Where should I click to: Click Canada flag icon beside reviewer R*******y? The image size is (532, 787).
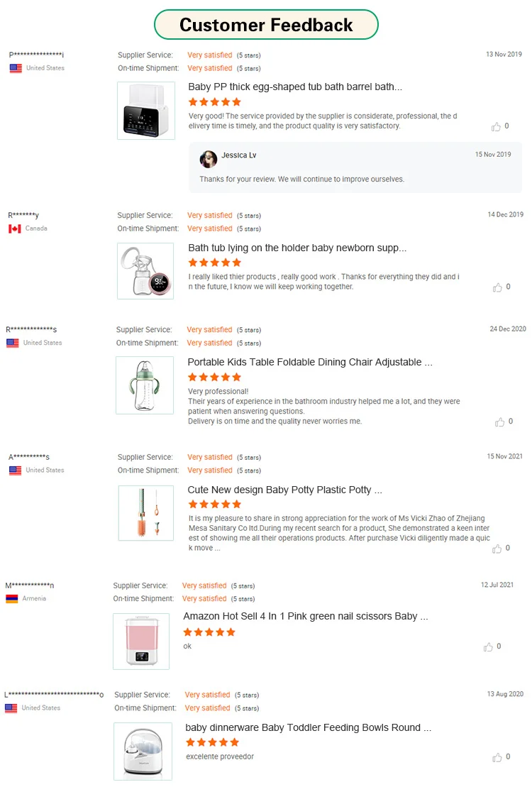pyautogui.click(x=14, y=229)
